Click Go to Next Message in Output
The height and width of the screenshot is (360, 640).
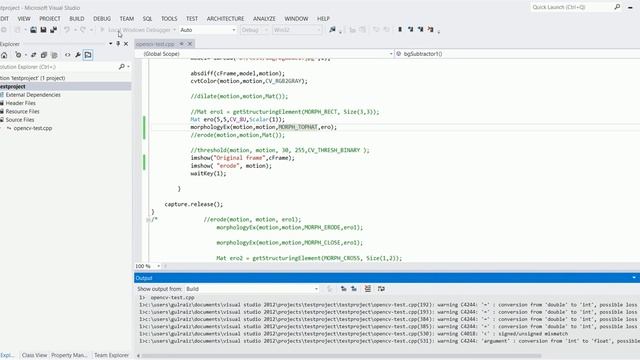(354, 289)
